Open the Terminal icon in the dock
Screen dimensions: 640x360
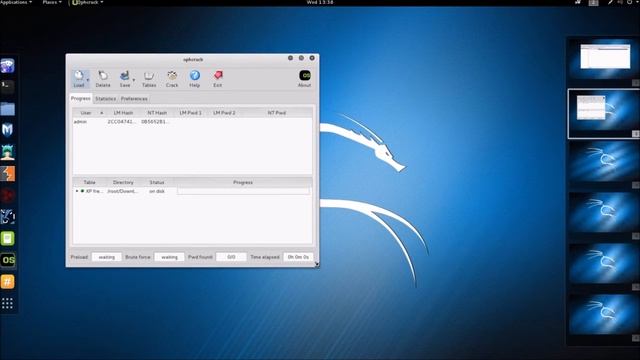(x=7, y=87)
